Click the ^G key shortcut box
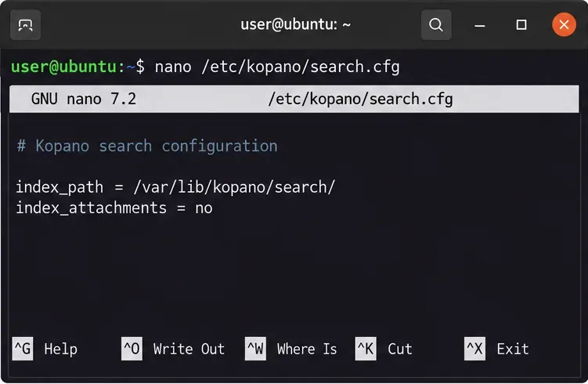The width and height of the screenshot is (588, 384). tap(23, 349)
